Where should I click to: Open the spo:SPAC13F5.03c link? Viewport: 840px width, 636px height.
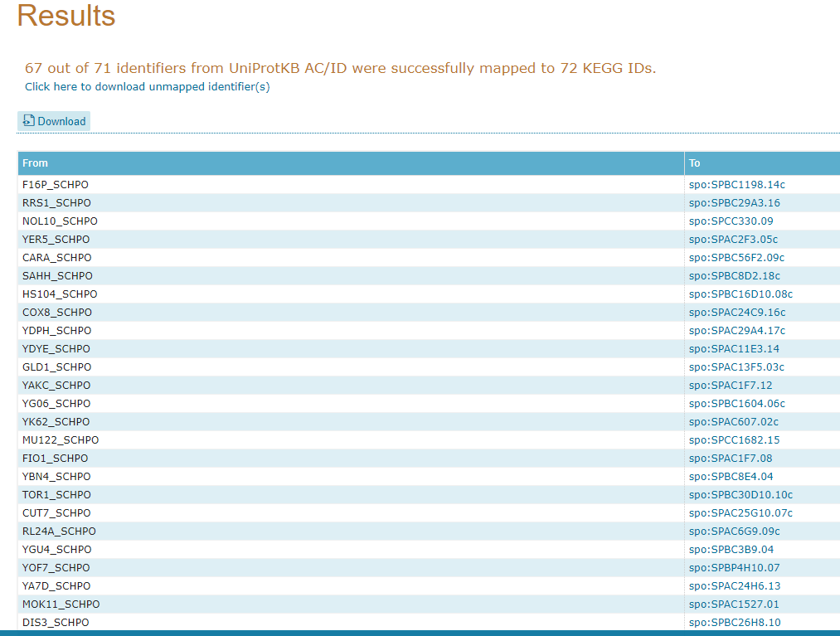pos(736,367)
